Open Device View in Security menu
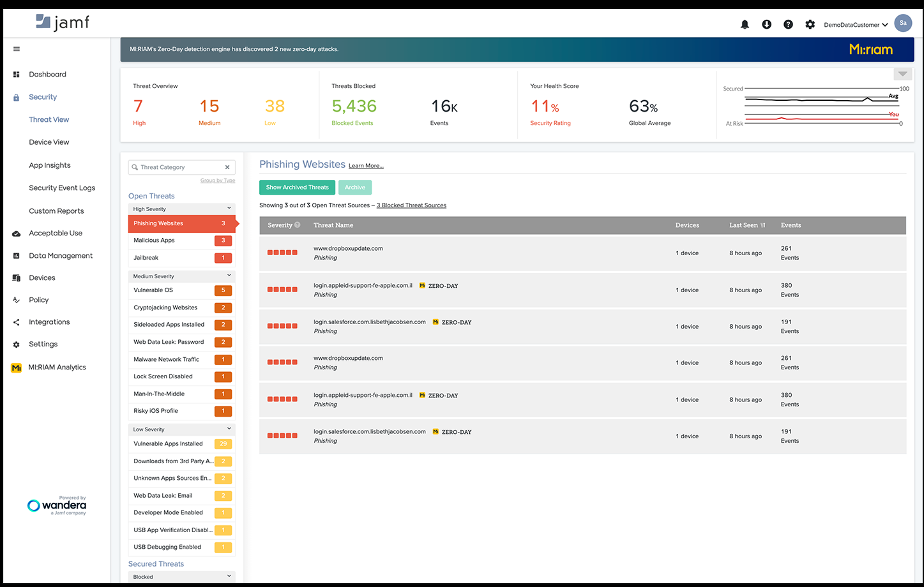Screen dimensions: 924x587 coord(49,142)
